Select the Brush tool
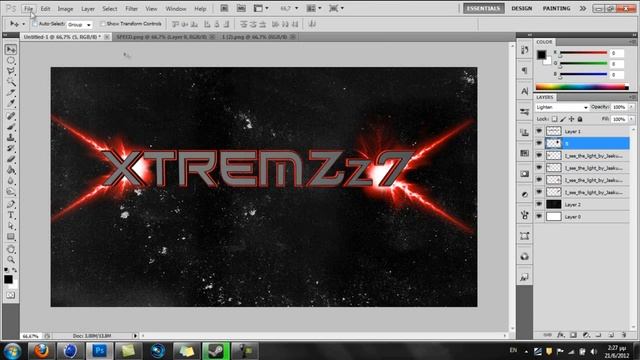Screen dimensions: 640x360 [11, 127]
